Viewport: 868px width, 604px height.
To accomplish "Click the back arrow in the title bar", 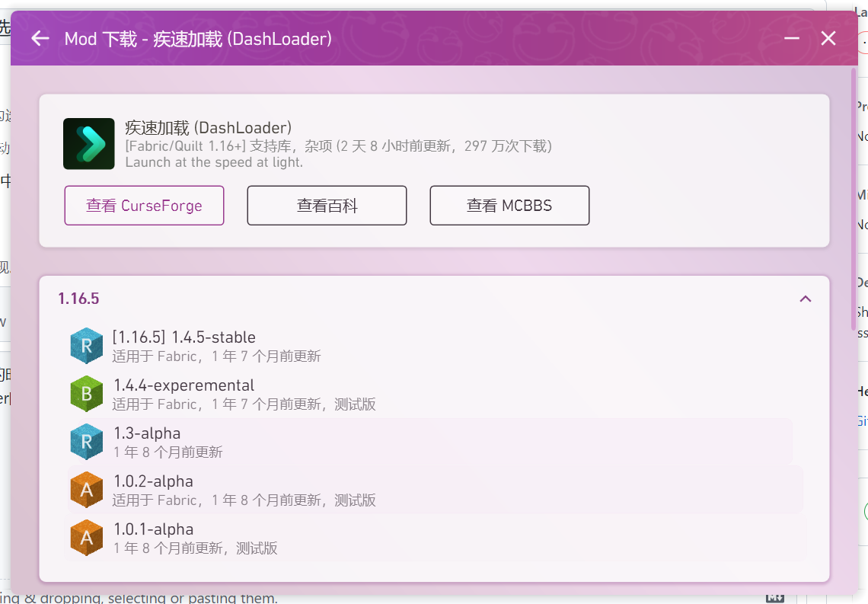I will point(39,38).
